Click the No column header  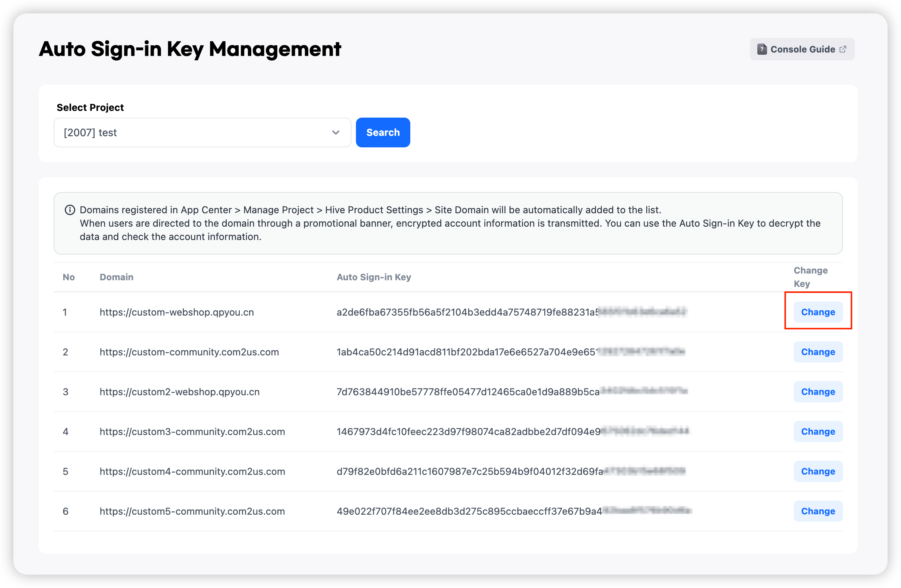pos(69,277)
